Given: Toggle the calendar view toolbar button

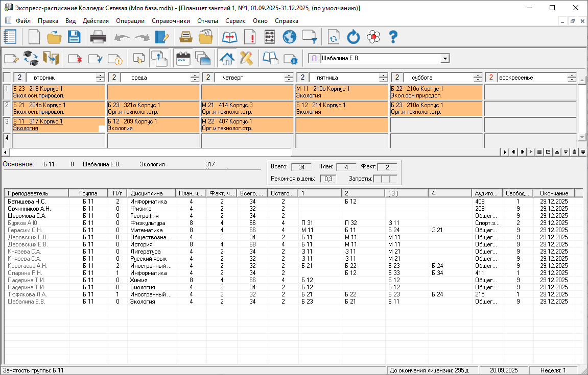Looking at the screenshot, I should point(182,58).
